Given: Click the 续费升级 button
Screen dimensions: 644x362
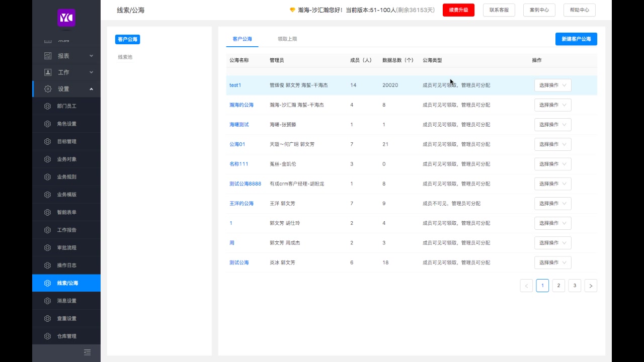Looking at the screenshot, I should pyautogui.click(x=458, y=10).
